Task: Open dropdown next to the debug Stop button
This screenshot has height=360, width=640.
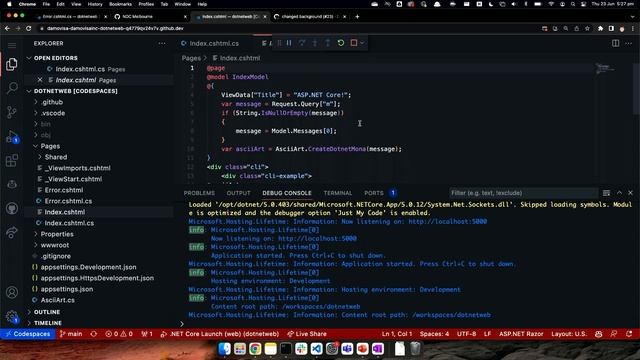Action: click(362, 43)
